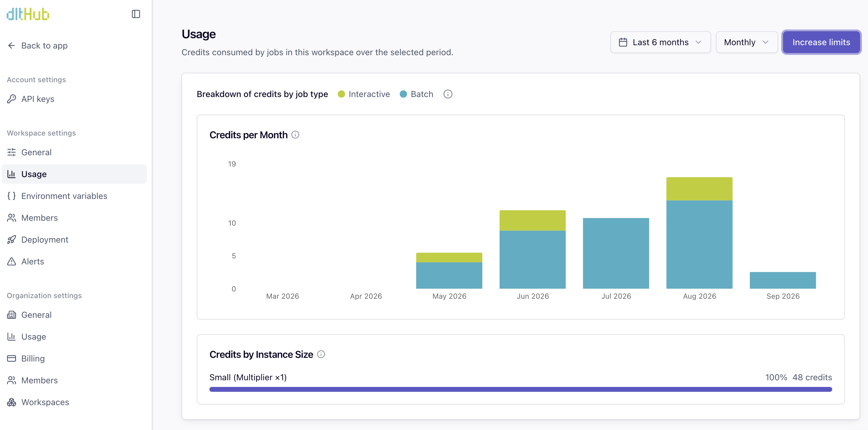Click the 'Mar 2026' axis label
The height and width of the screenshot is (430, 868).
pyautogui.click(x=282, y=296)
